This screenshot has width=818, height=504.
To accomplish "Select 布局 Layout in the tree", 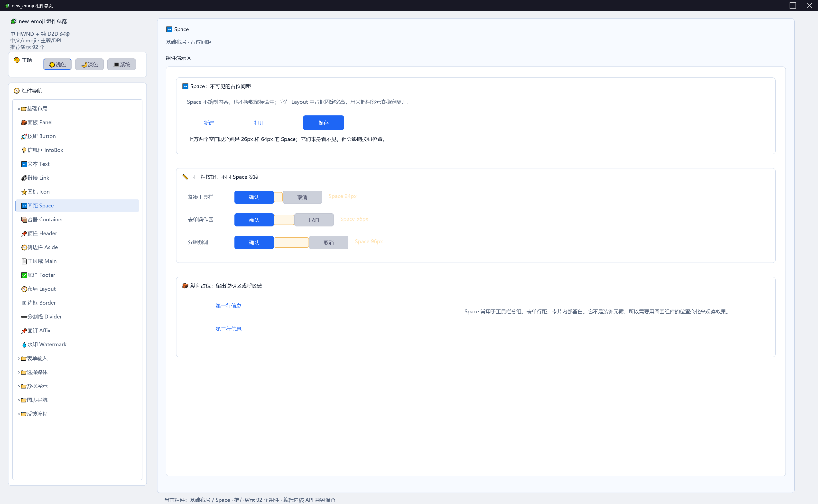I will (77, 289).
